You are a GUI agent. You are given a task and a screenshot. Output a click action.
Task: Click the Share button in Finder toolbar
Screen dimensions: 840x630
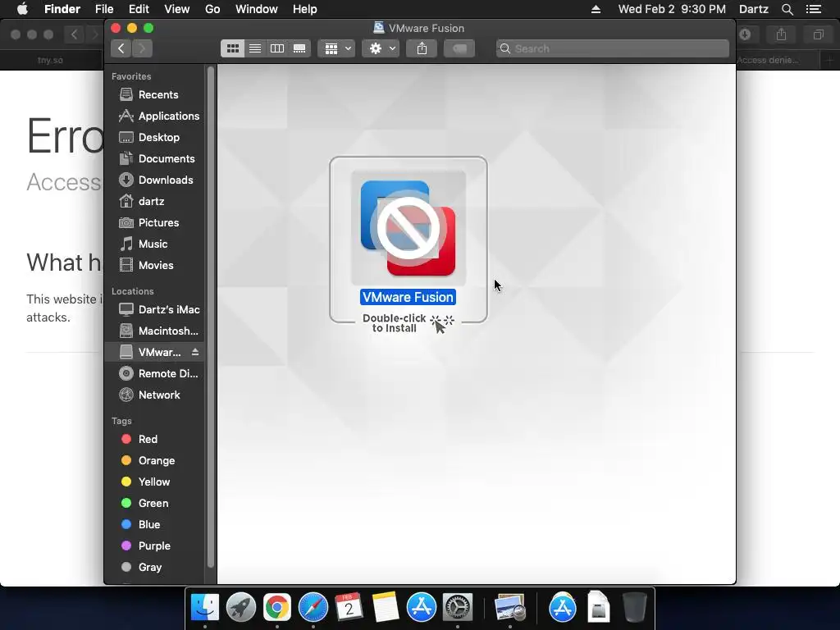(x=422, y=48)
